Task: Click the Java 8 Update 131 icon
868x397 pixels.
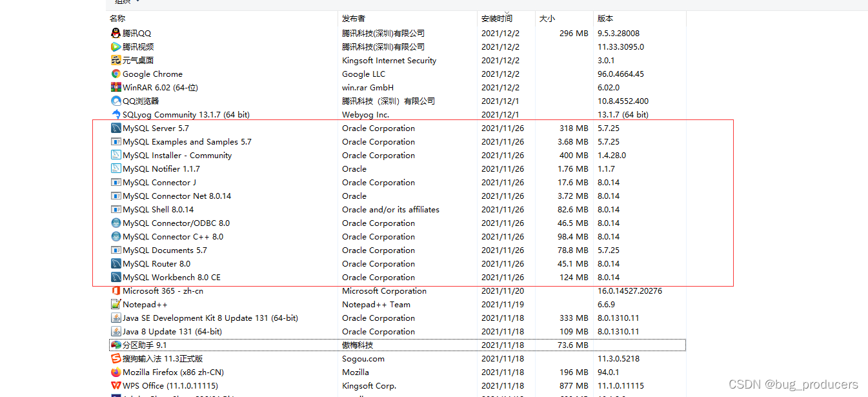Action: (x=116, y=331)
